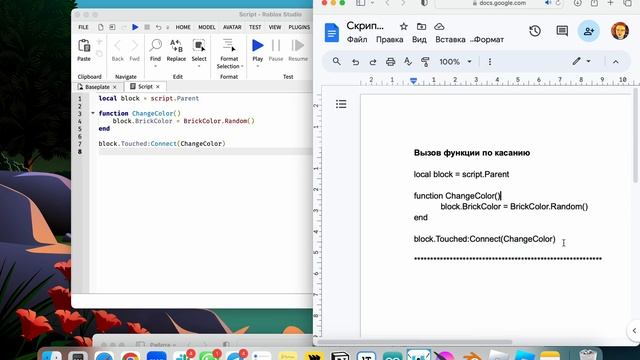This screenshot has width=640, height=360.
Task: Click the Safari sidebar toggle icon
Action: pyautogui.click(x=360, y=3)
